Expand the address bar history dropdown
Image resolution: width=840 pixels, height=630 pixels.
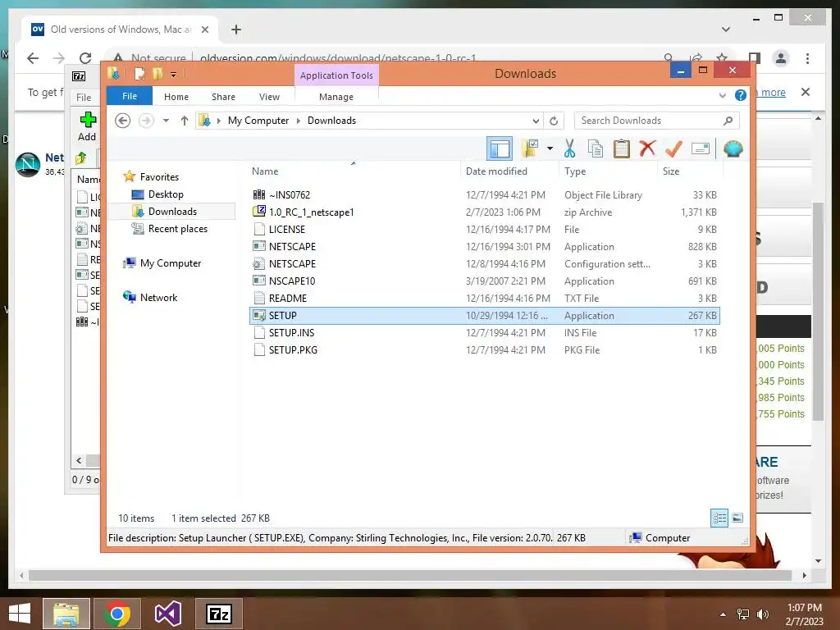pos(535,121)
